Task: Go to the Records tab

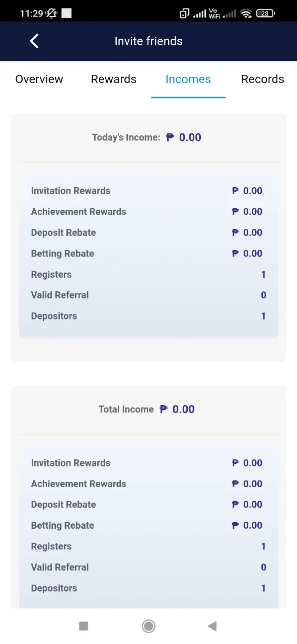Action: point(263,79)
